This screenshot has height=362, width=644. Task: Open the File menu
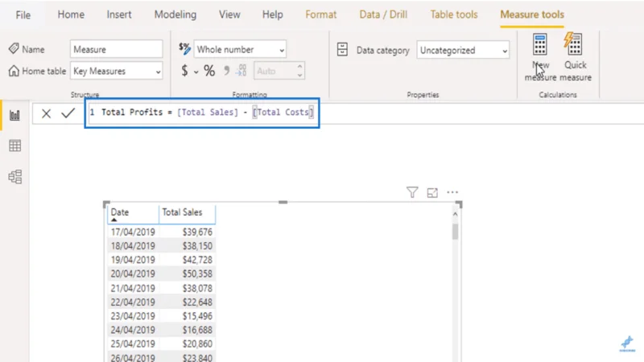23,15
